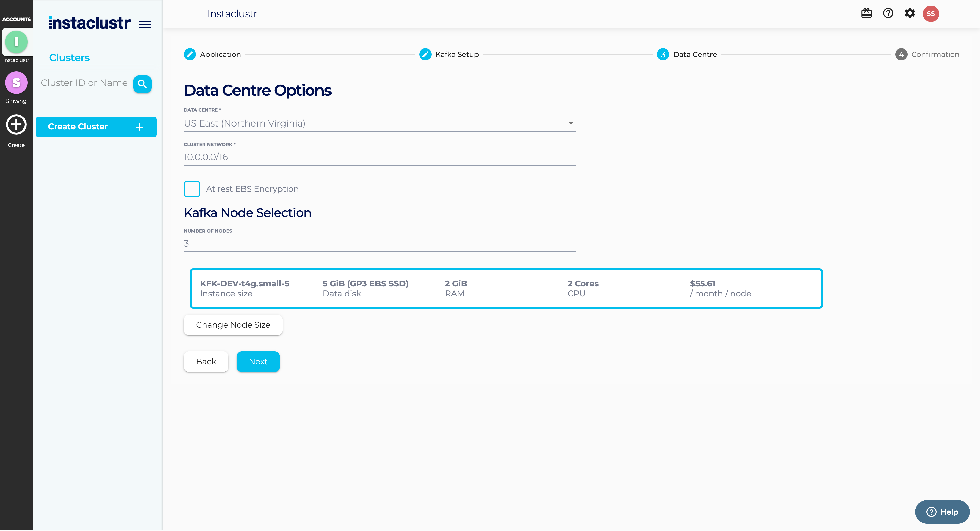The image size is (980, 531).
Task: Click the search magnifier next to Cluster ID field
Action: pos(142,84)
